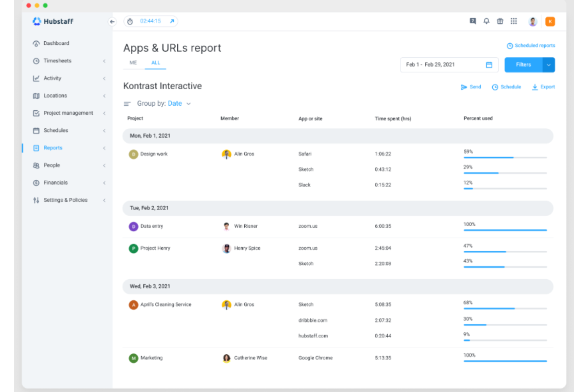Open the apps grid menu
588x392 pixels.
tap(514, 21)
